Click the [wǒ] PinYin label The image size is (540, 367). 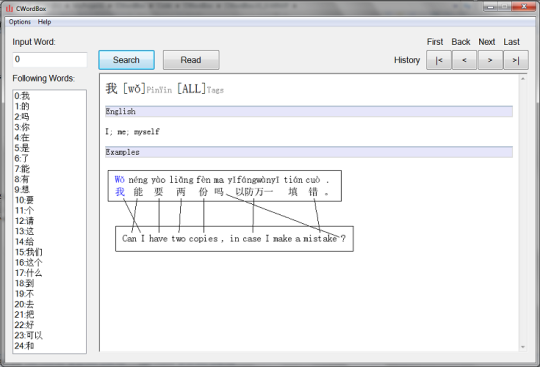148,90
